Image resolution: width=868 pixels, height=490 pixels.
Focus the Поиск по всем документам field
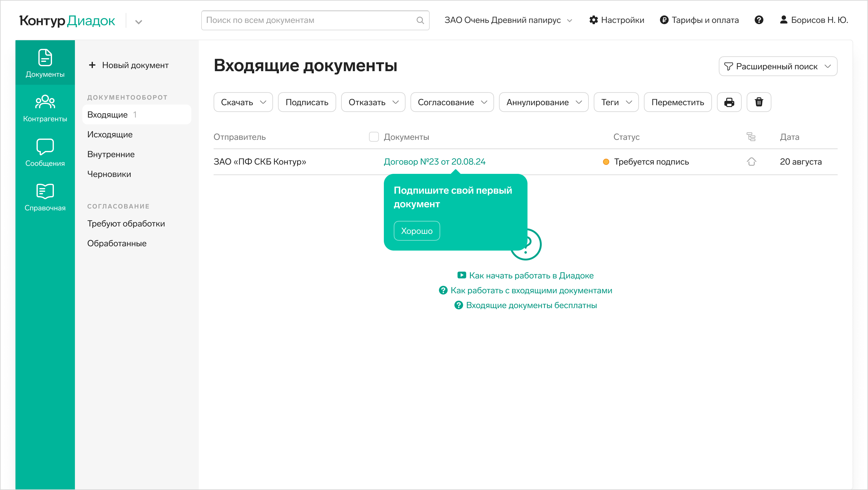(x=315, y=20)
